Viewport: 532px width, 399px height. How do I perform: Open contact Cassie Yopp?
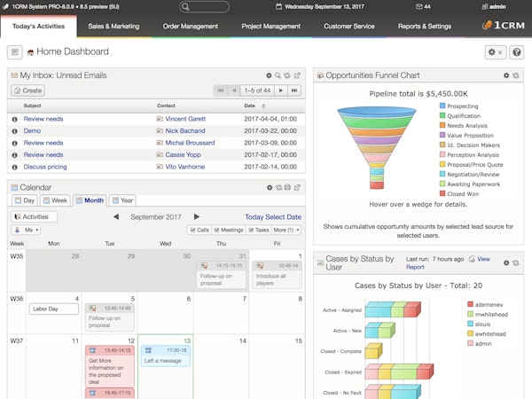click(183, 154)
